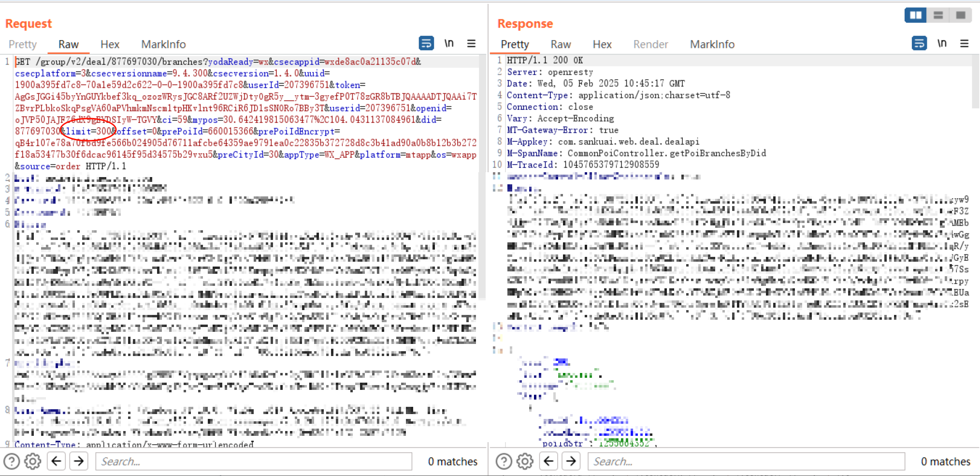The width and height of the screenshot is (980, 476).
Task: Open the Response panel hamburger options menu
Action: click(x=964, y=44)
